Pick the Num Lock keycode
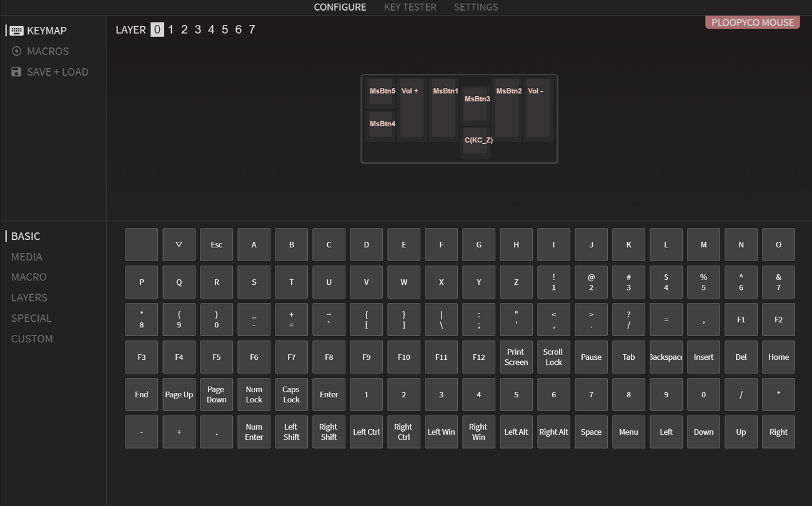The height and width of the screenshot is (506, 812). (x=254, y=394)
